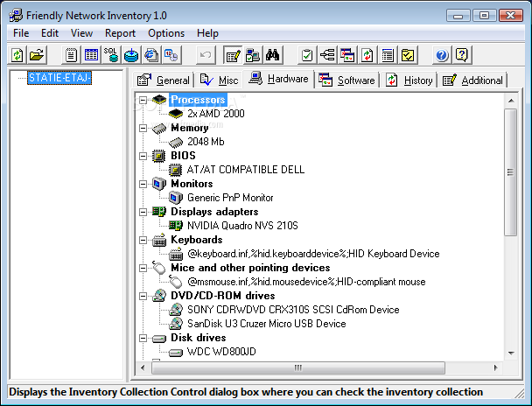Screen dimensions: 532x406
Task: Click the scroll right arrow of hardware tree
Action: click(496, 368)
